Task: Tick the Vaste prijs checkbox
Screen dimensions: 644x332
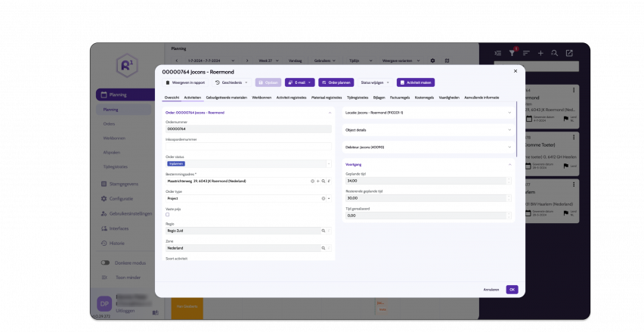Action: click(x=168, y=215)
